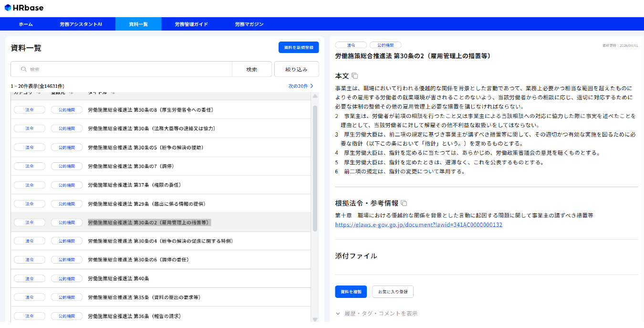The height and width of the screenshot is (328, 644).
Task: Open the elaws.e-gov.go.jp document link
Action: coord(418,224)
